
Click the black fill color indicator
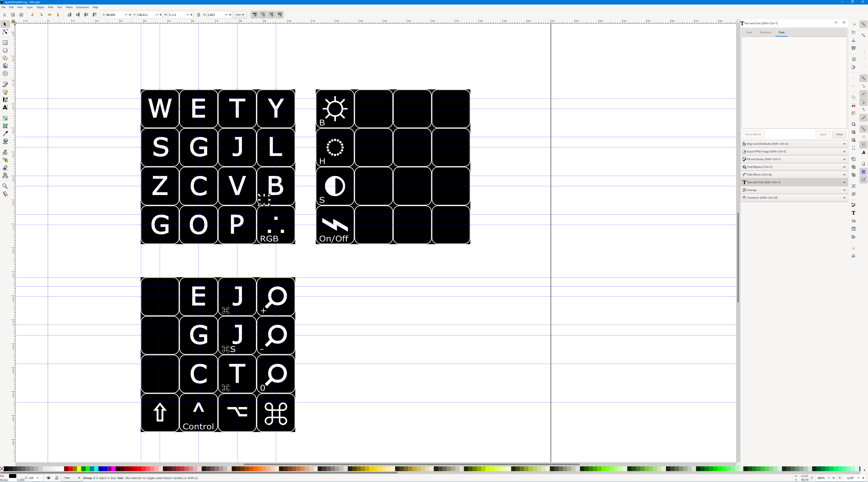pos(12,476)
